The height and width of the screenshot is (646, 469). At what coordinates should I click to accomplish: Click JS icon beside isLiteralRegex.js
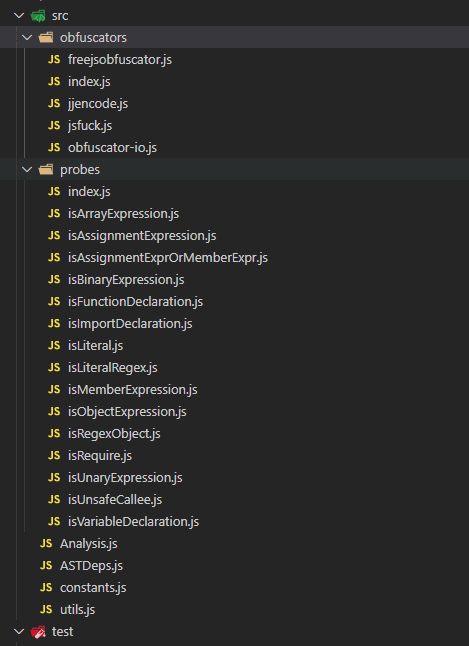coord(54,367)
